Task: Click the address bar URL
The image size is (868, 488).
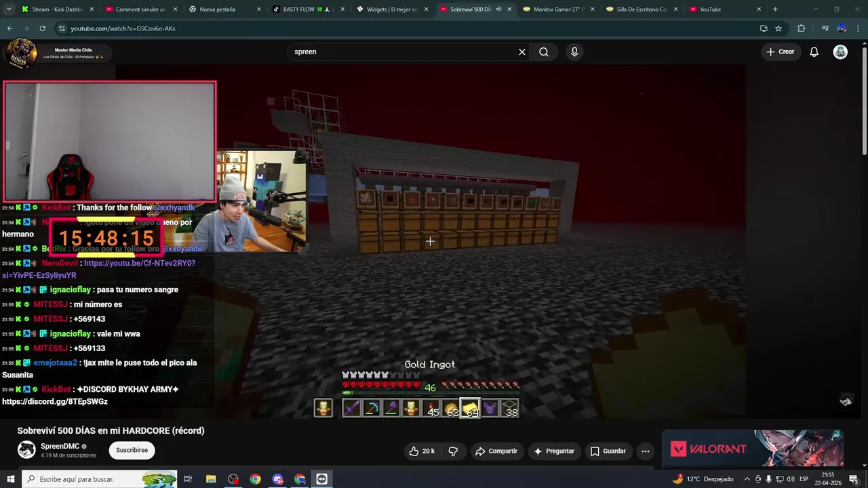Action: pos(123,28)
